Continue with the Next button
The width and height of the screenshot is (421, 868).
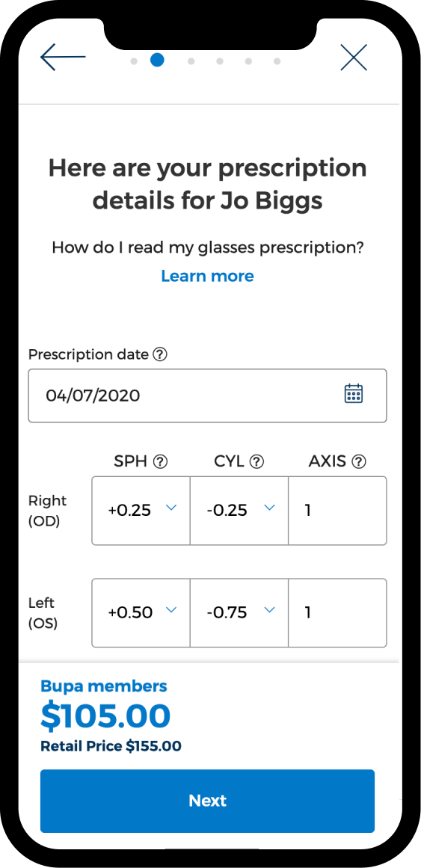(207, 801)
